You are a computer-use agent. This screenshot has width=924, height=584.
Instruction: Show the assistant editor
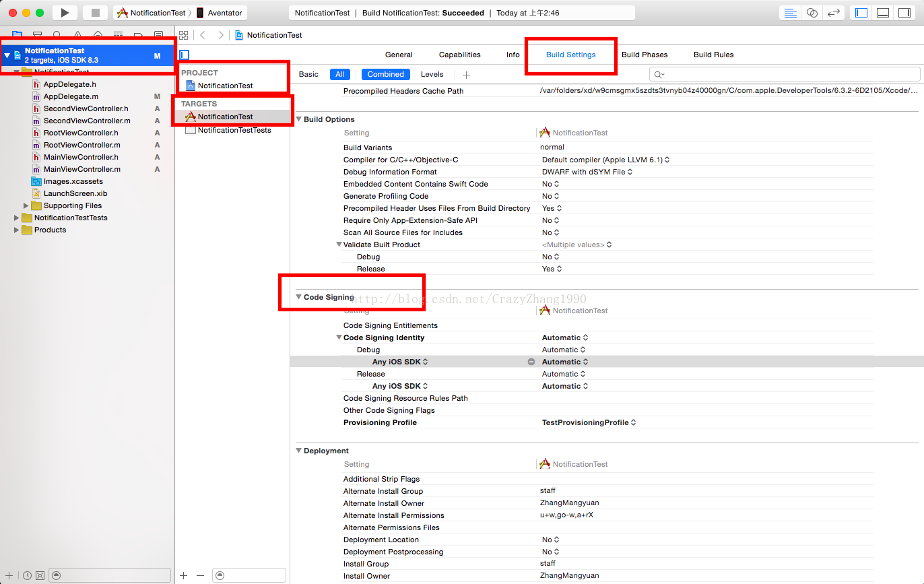point(812,13)
